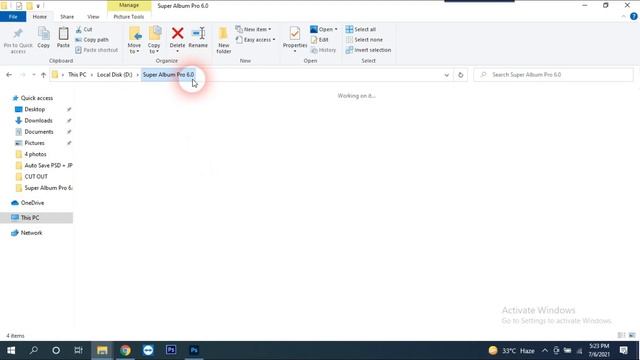Image resolution: width=640 pixels, height=360 pixels.
Task: Open the New item dropdown
Action: click(253, 29)
